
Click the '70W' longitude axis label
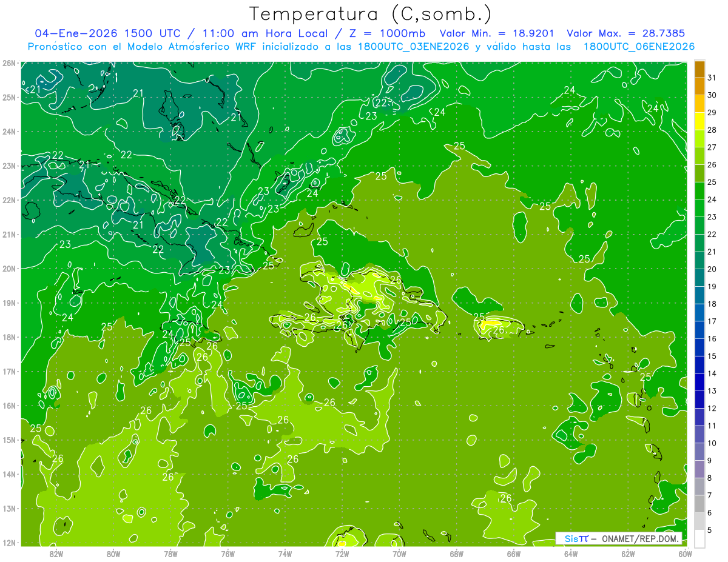tap(399, 554)
